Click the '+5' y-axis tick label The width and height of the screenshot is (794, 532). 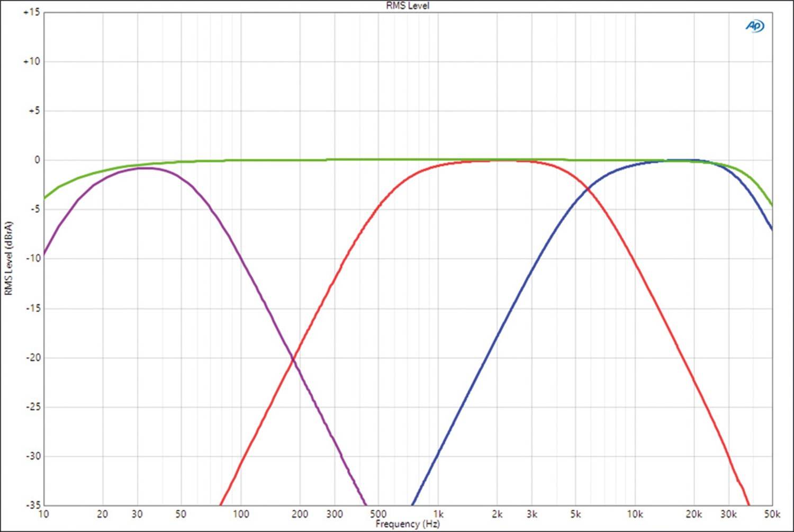point(34,111)
